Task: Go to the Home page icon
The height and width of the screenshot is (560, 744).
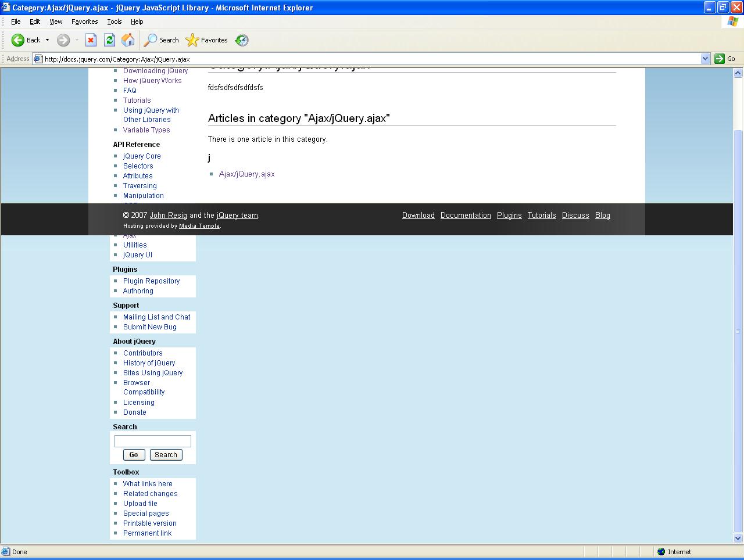Action: 128,40
